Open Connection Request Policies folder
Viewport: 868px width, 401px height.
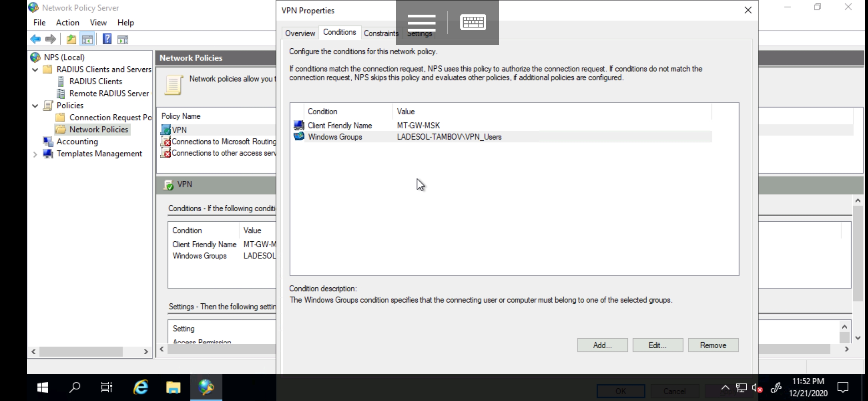(111, 117)
